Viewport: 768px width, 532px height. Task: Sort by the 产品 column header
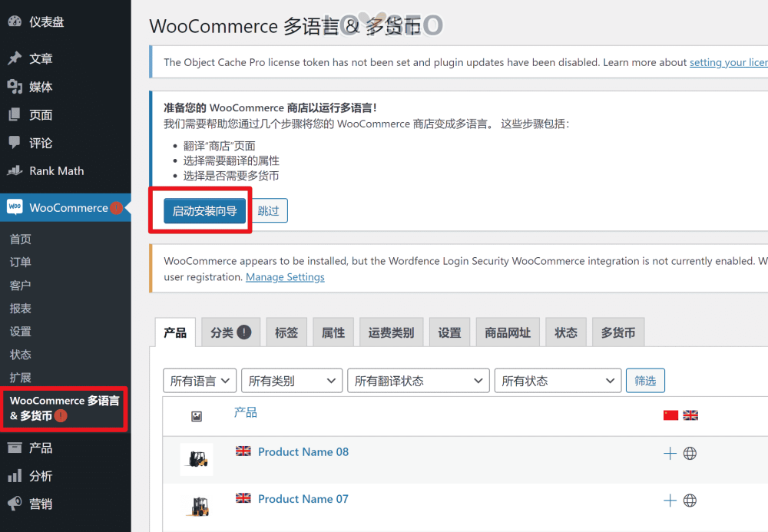(246, 412)
